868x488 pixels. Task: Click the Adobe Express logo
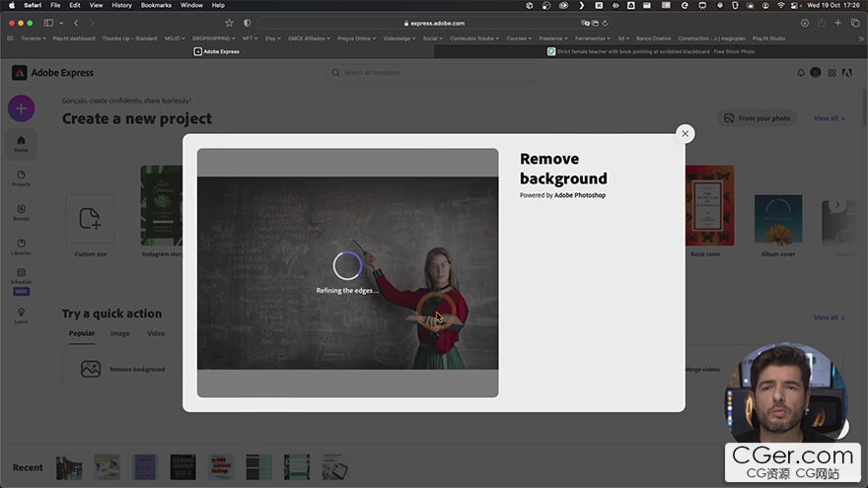(x=52, y=73)
